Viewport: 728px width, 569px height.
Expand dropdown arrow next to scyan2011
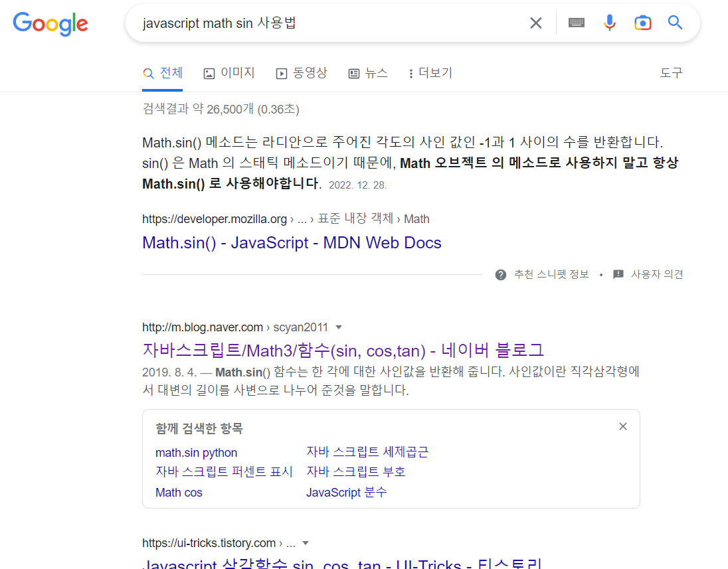tap(339, 327)
